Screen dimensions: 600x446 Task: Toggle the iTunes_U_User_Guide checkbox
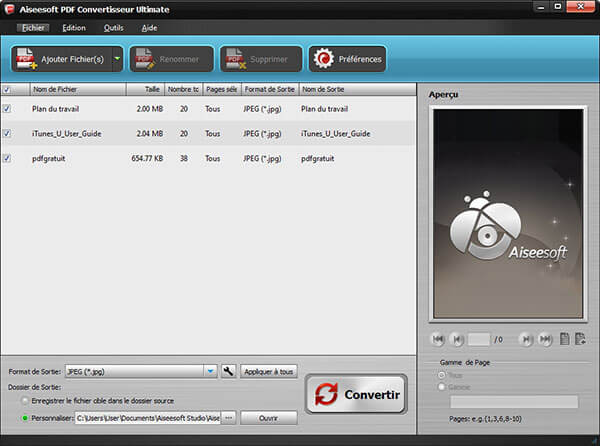point(8,133)
